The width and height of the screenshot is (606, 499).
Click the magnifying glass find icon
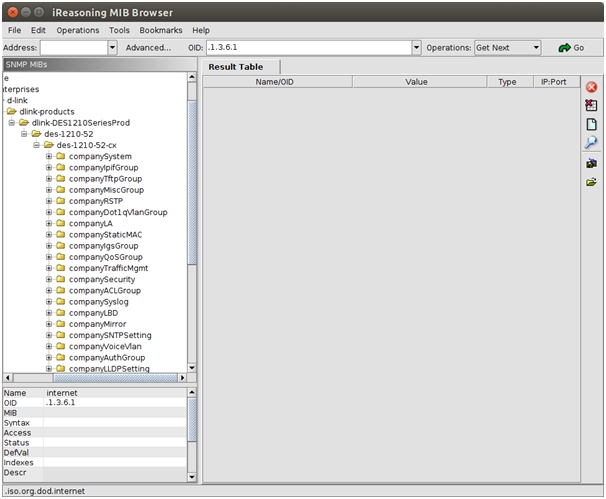click(x=591, y=143)
